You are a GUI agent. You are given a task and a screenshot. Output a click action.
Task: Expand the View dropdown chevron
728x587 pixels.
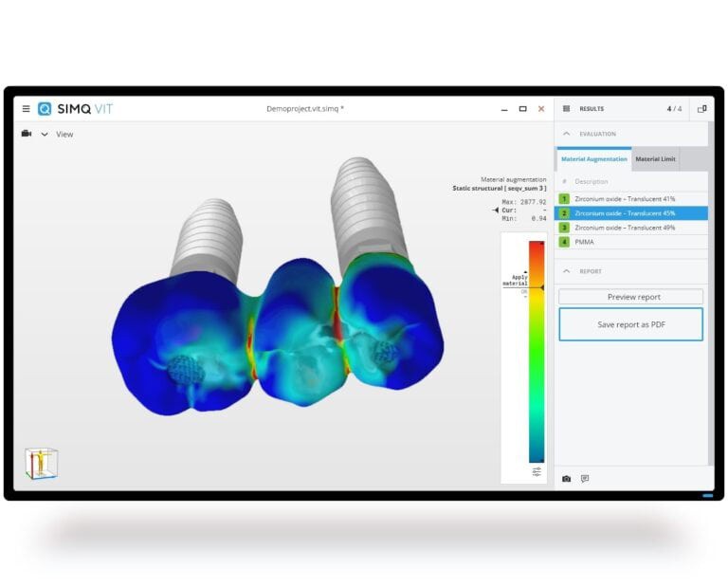pyautogui.click(x=45, y=135)
